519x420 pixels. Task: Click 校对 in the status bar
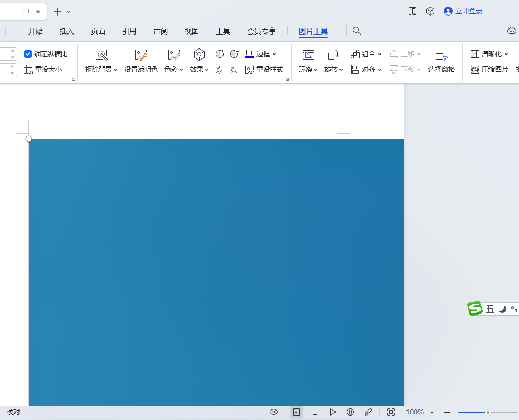13,412
